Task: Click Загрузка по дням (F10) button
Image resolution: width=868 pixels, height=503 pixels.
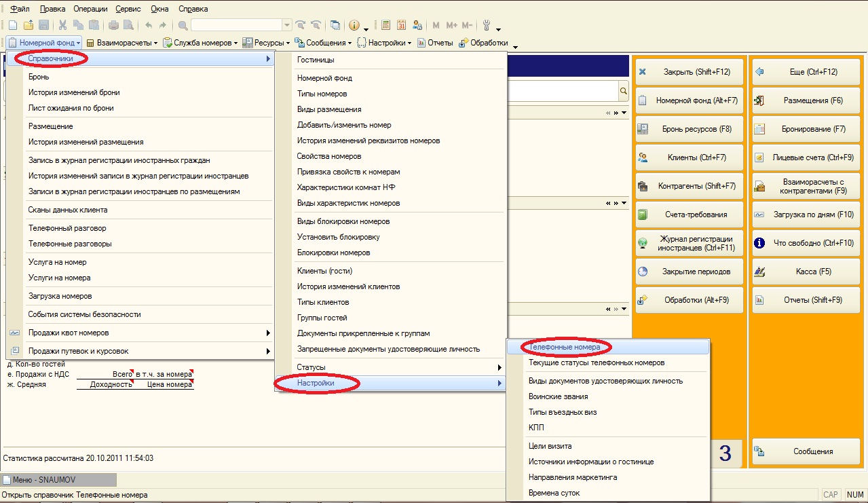Action: coord(806,215)
